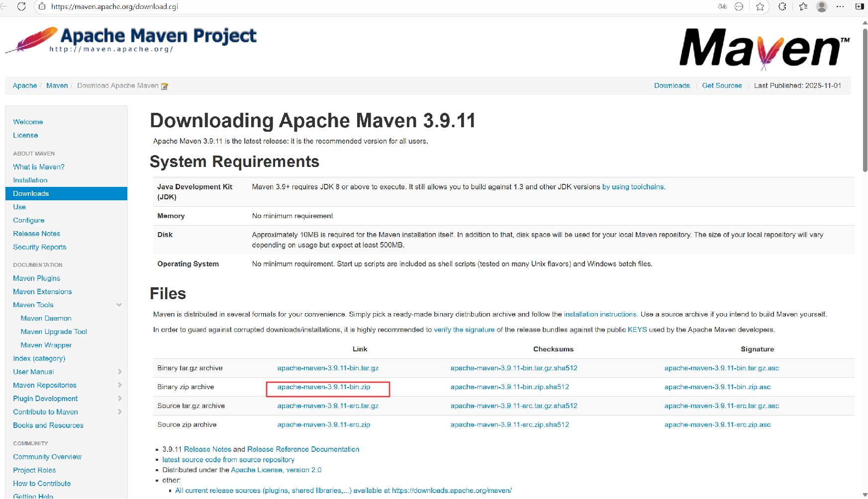Click the Maven breadcrumb link
Screen dimensions: 868x499
click(57, 85)
